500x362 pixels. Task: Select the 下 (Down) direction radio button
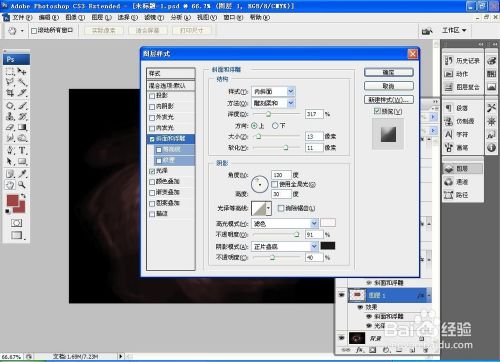[x=275, y=126]
